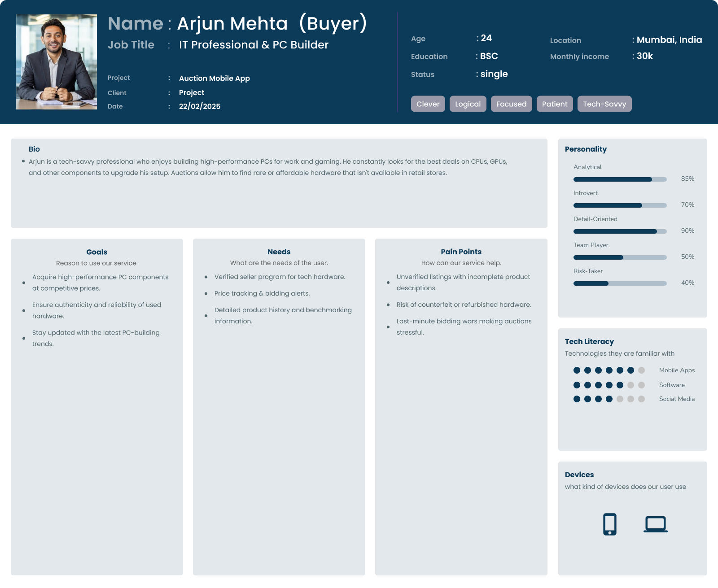Click the 'Auction Mobile App' project value
718x588 pixels.
[215, 78]
